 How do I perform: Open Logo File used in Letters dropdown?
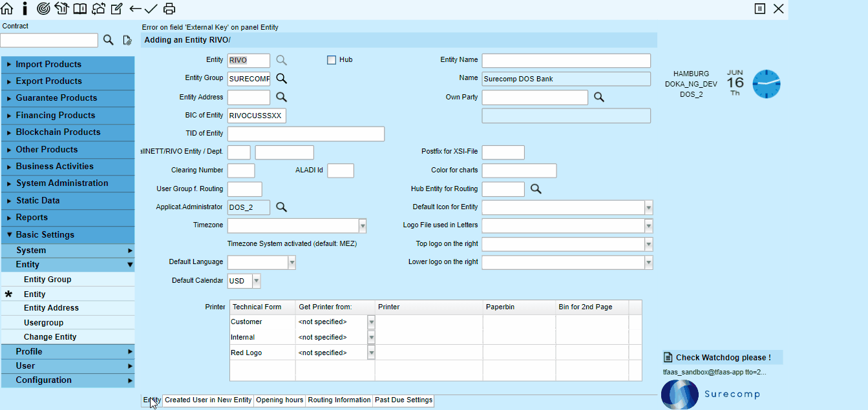649,225
